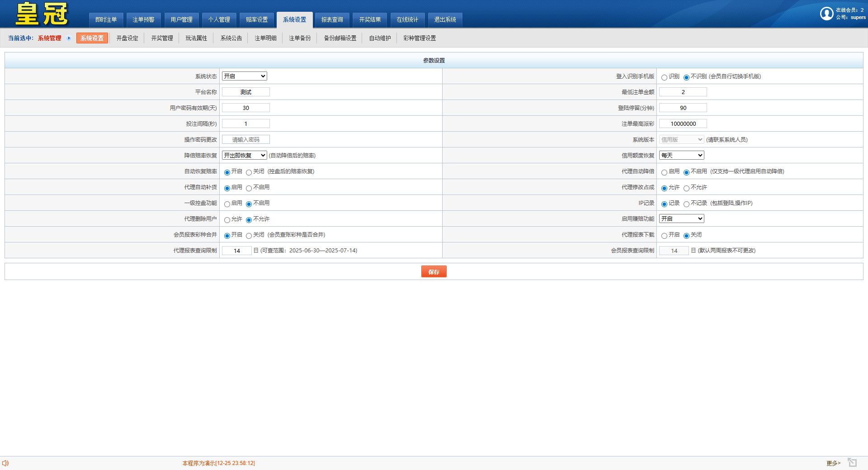Click the 操作密码更改 password field
This screenshot has width=868, height=470.
click(246, 139)
